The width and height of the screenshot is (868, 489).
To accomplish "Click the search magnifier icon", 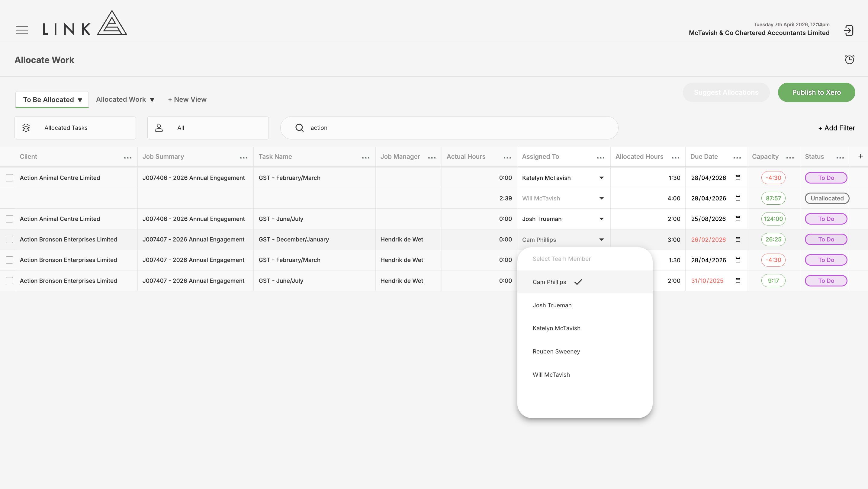I will pyautogui.click(x=299, y=128).
